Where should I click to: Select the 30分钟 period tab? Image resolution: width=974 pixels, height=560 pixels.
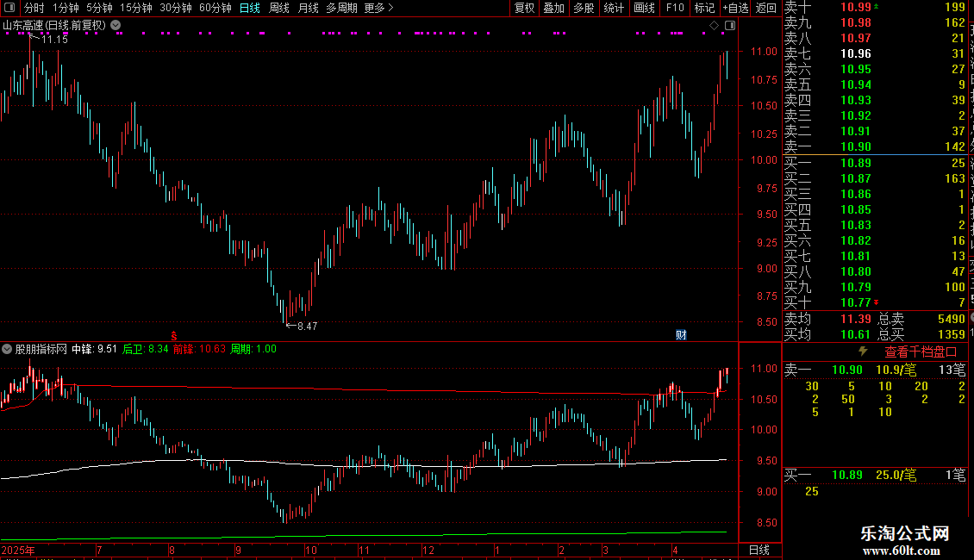coord(175,8)
